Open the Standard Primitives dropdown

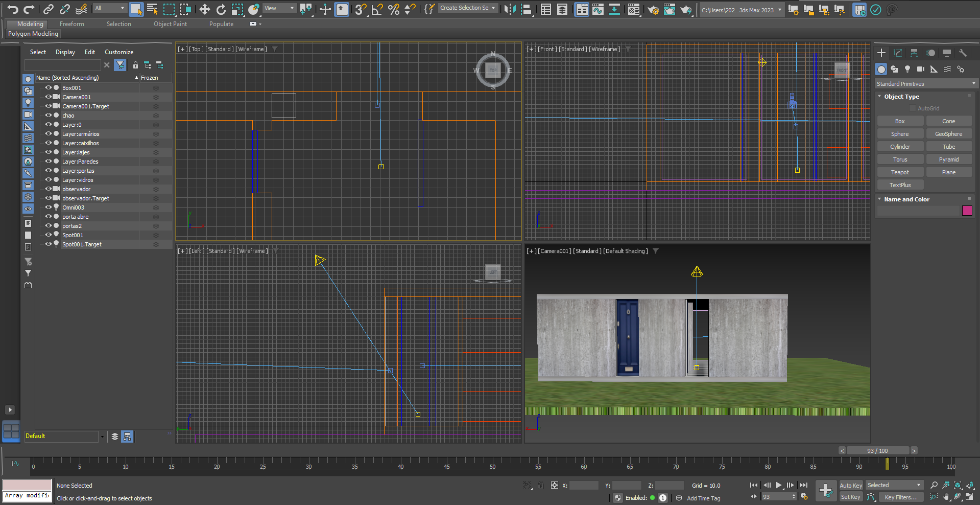click(x=925, y=84)
